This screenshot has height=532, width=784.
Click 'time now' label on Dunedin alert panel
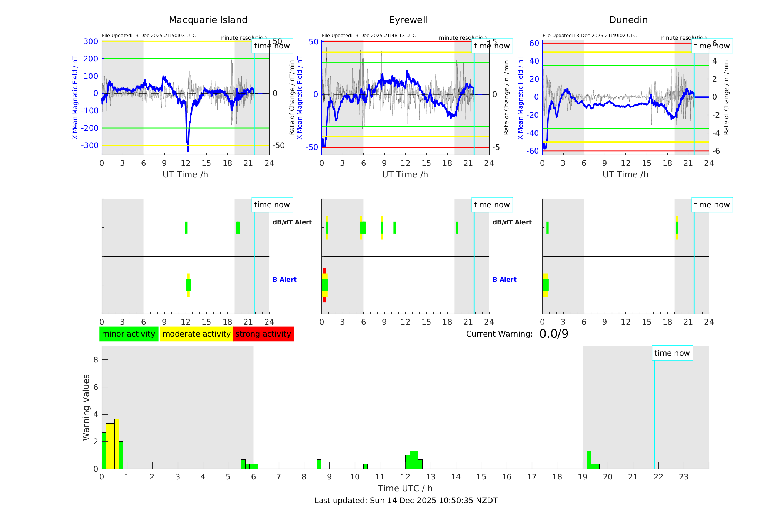pyautogui.click(x=711, y=205)
